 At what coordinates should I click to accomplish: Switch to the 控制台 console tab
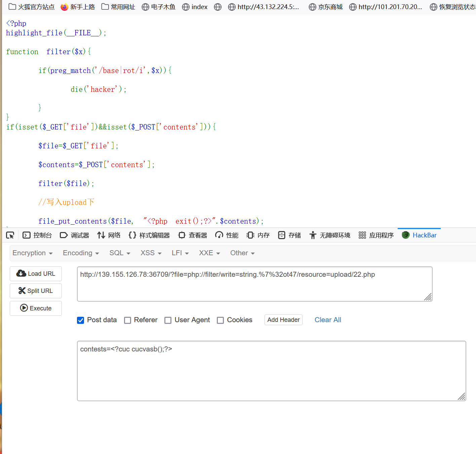[37, 235]
